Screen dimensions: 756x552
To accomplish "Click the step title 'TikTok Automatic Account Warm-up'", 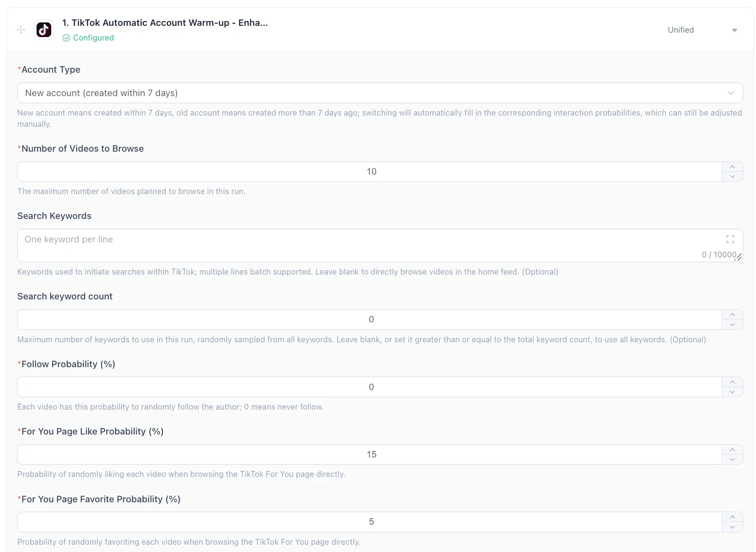I will click(x=165, y=23).
